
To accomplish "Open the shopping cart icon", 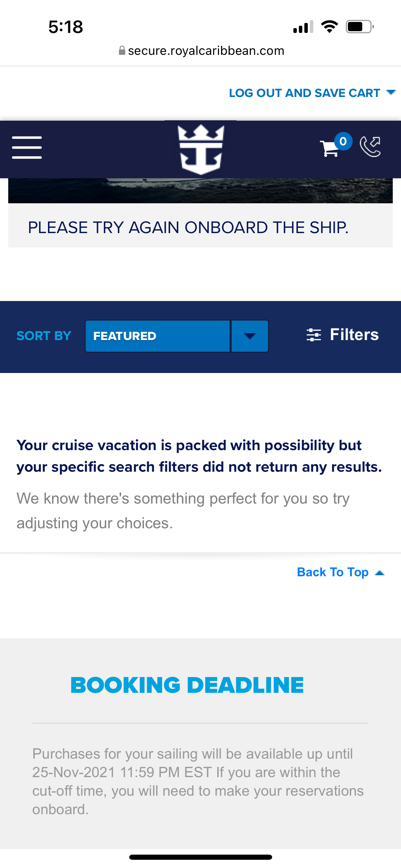I will pos(329,148).
